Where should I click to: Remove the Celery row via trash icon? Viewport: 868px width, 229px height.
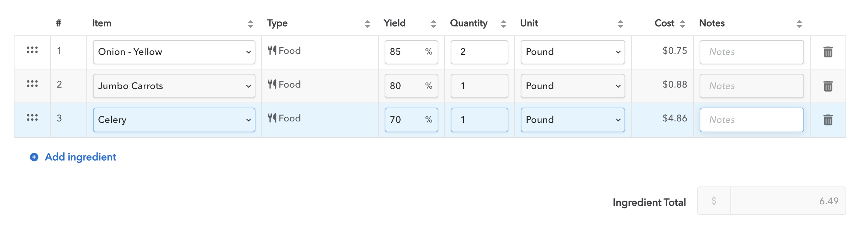828,120
